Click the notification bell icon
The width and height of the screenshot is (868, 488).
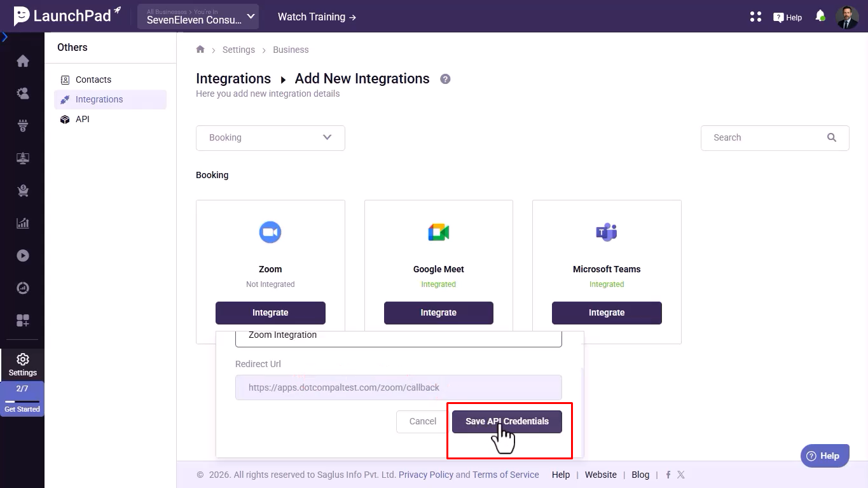[820, 16]
